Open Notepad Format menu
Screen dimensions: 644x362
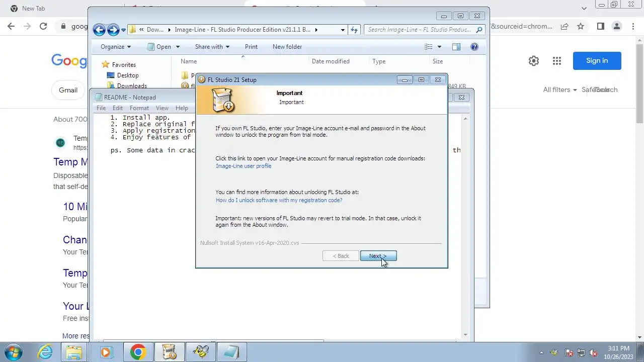(139, 108)
